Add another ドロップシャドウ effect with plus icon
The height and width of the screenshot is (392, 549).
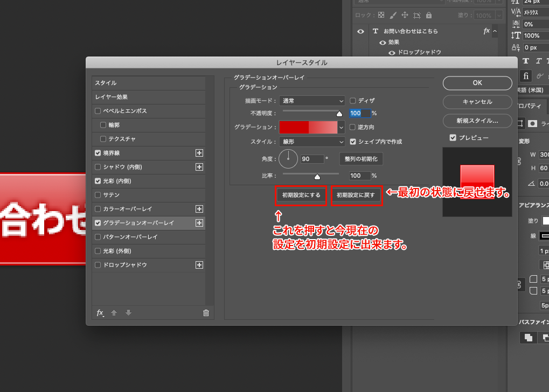click(199, 265)
